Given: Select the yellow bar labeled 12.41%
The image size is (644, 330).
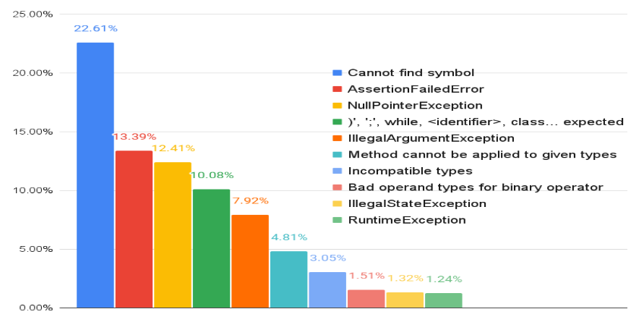Looking at the screenshot, I should click(172, 234).
